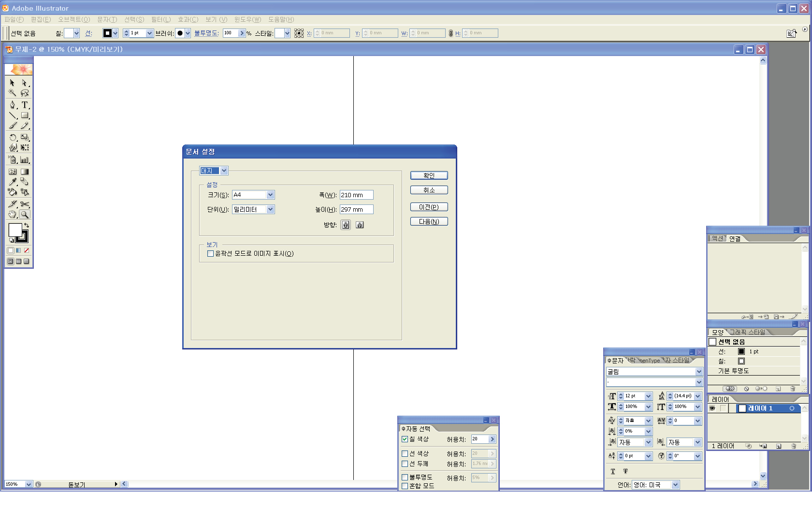This screenshot has height=508, width=812.
Task: Open the 크기 paper size dropdown
Action: tap(270, 195)
